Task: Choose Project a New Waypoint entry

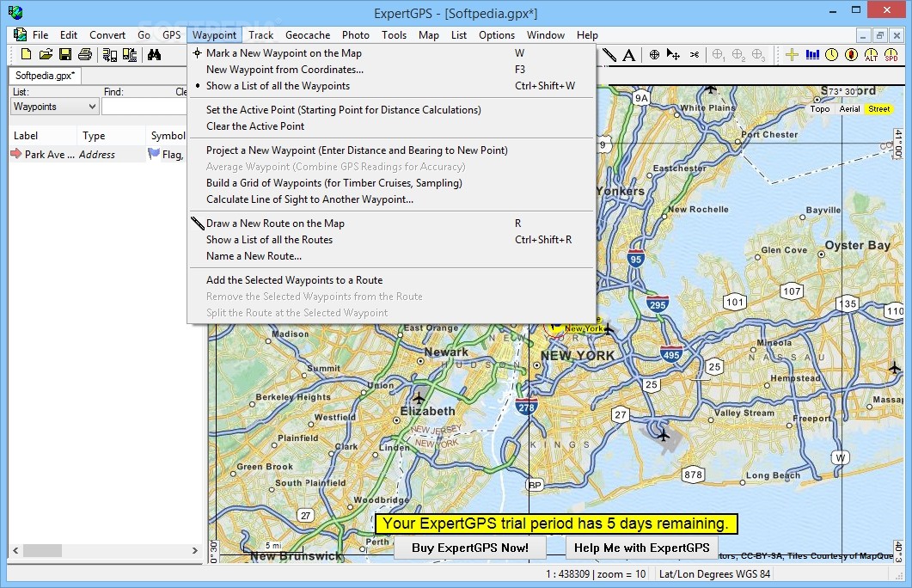Action: pos(391,150)
